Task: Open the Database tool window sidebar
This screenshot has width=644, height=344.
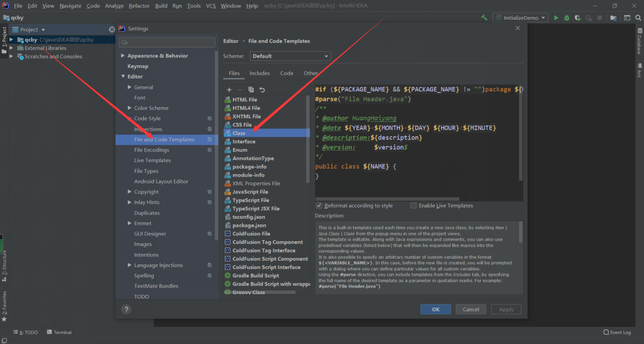Action: pyautogui.click(x=639, y=41)
